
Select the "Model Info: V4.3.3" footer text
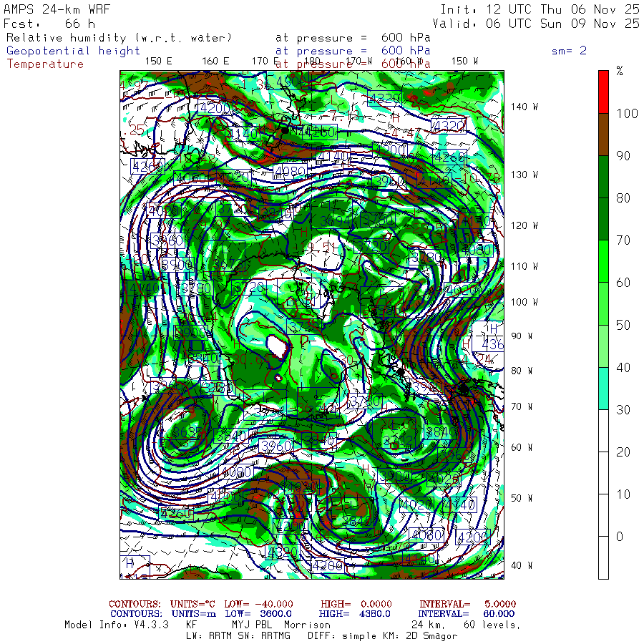pos(116,625)
